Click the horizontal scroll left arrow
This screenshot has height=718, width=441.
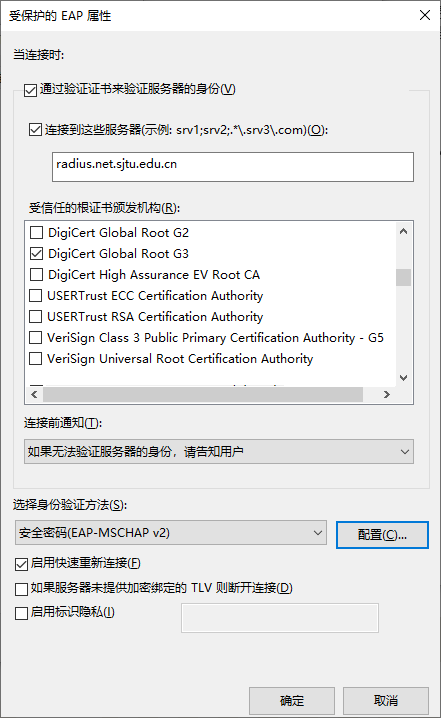(x=34, y=394)
